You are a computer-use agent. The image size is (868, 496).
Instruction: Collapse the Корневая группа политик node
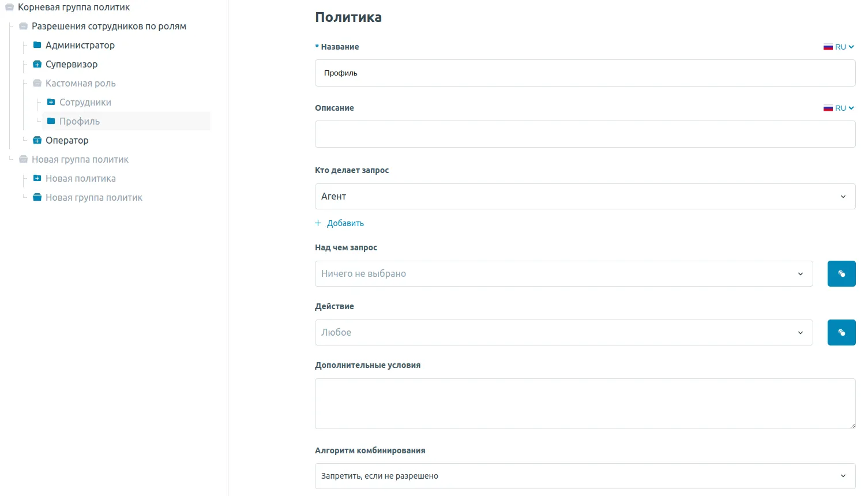(9, 7)
